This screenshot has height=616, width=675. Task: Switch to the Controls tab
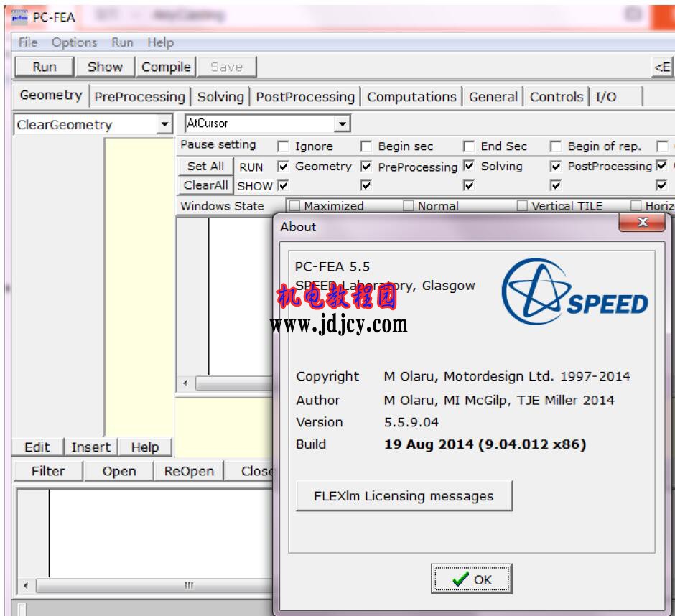[557, 97]
